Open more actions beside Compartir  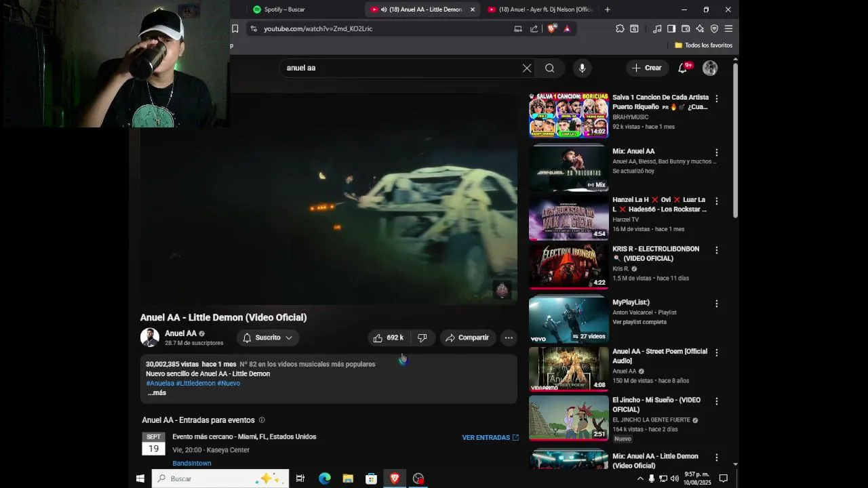pyautogui.click(x=509, y=338)
